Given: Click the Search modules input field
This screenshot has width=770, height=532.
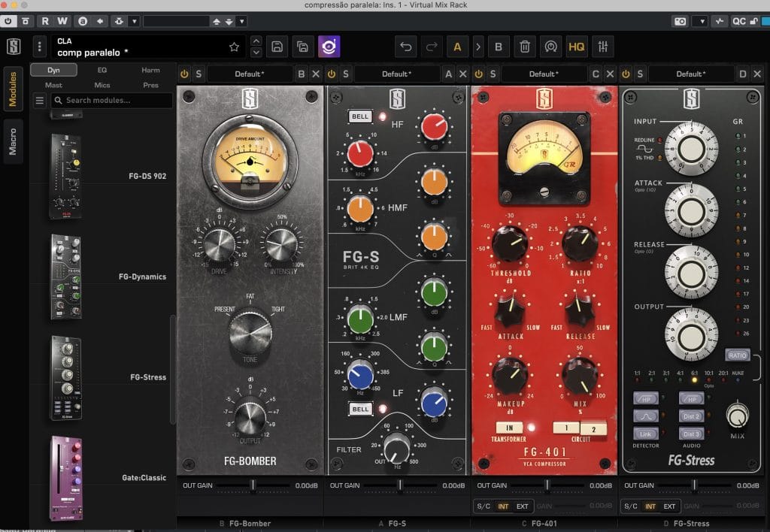Looking at the screenshot, I should coord(111,100).
